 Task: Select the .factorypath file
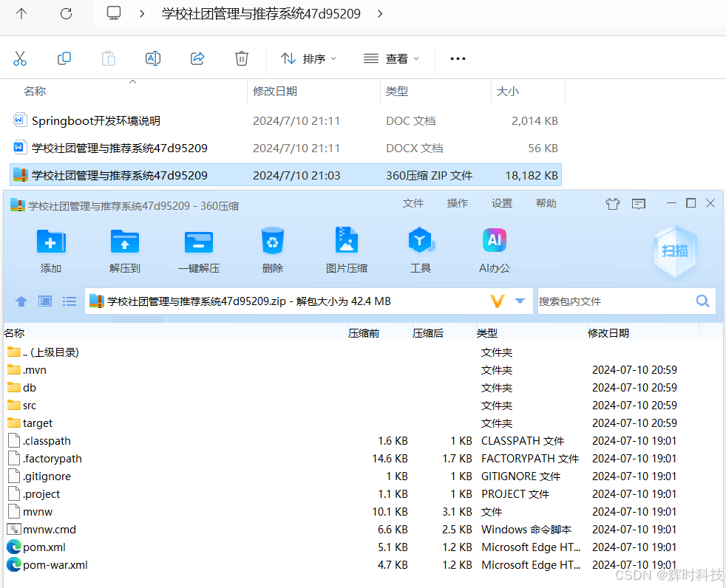[x=45, y=459]
